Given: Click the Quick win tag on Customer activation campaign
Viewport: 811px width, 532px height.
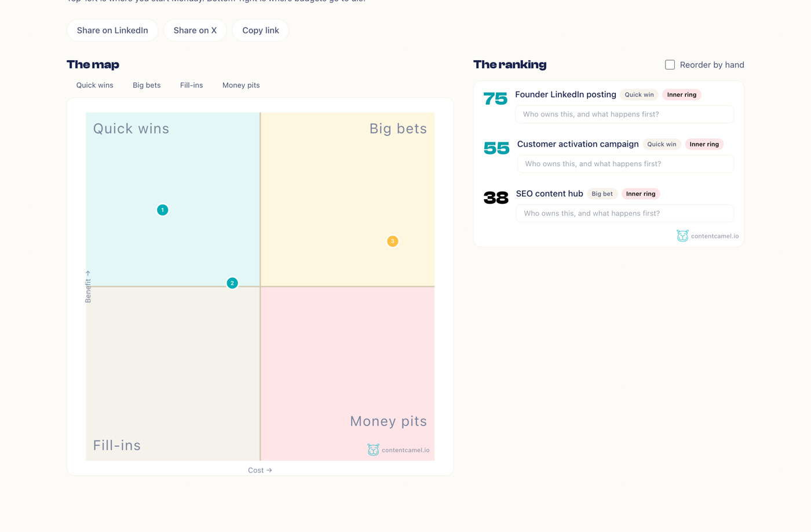Looking at the screenshot, I should tap(662, 144).
